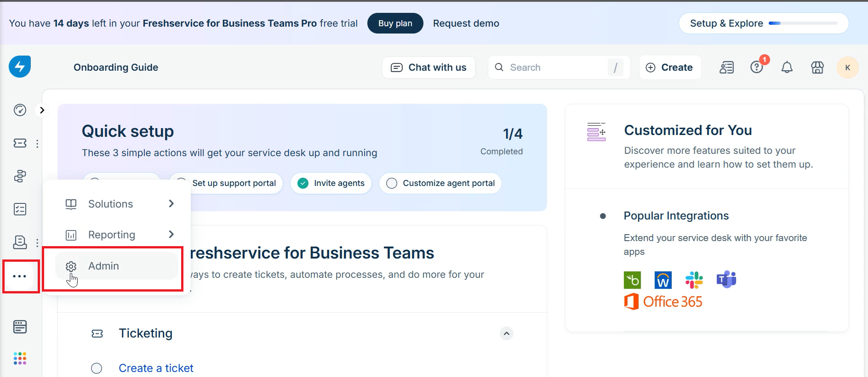Click the Office 365 integration logo
Screen dimensions: 868x377
point(663,302)
